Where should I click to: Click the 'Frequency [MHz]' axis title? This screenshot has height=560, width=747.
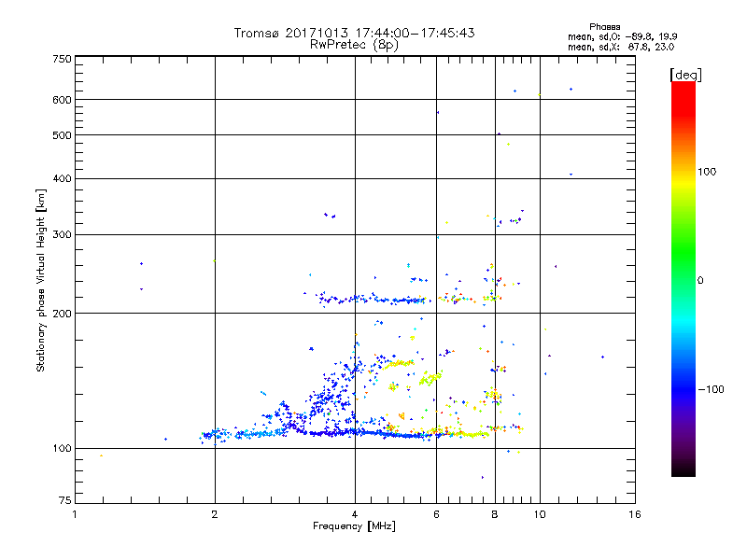[x=354, y=526]
